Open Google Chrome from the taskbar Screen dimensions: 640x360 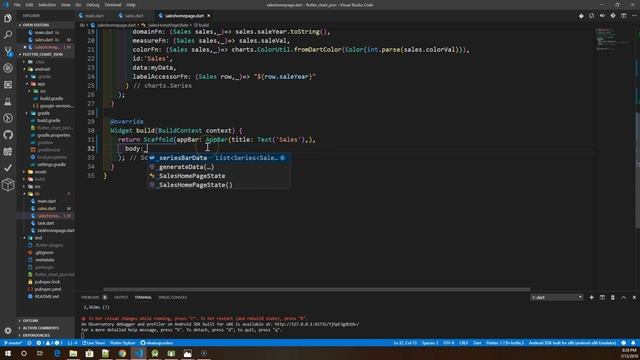click(x=122, y=353)
